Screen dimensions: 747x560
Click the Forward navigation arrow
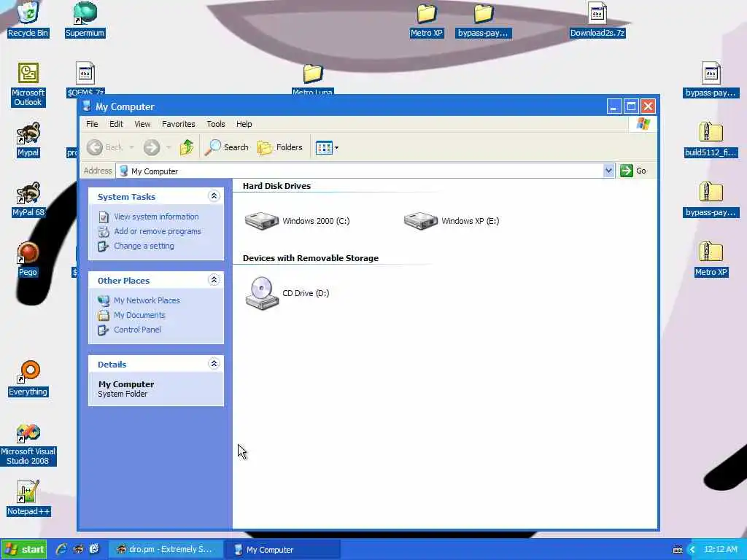click(x=152, y=147)
